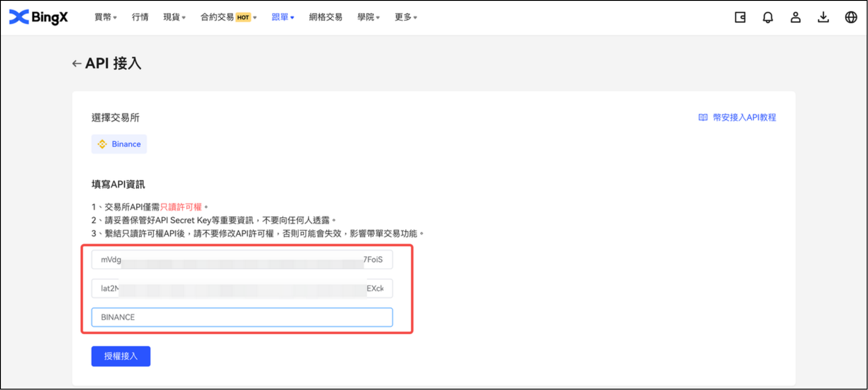Focus the API key field starting mVdg

coord(242,259)
